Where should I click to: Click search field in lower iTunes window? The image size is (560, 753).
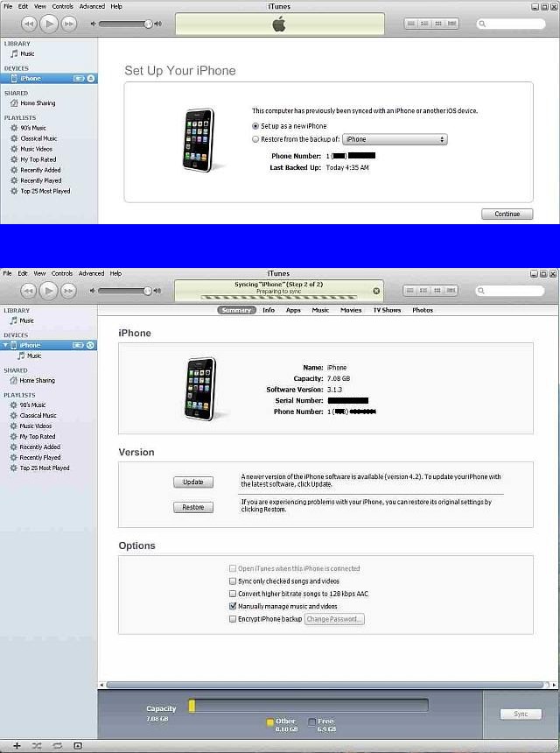point(510,291)
